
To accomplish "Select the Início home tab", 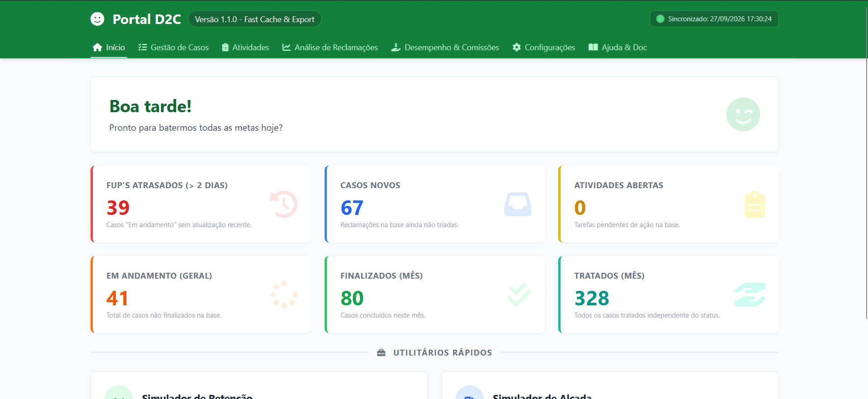I will click(109, 47).
